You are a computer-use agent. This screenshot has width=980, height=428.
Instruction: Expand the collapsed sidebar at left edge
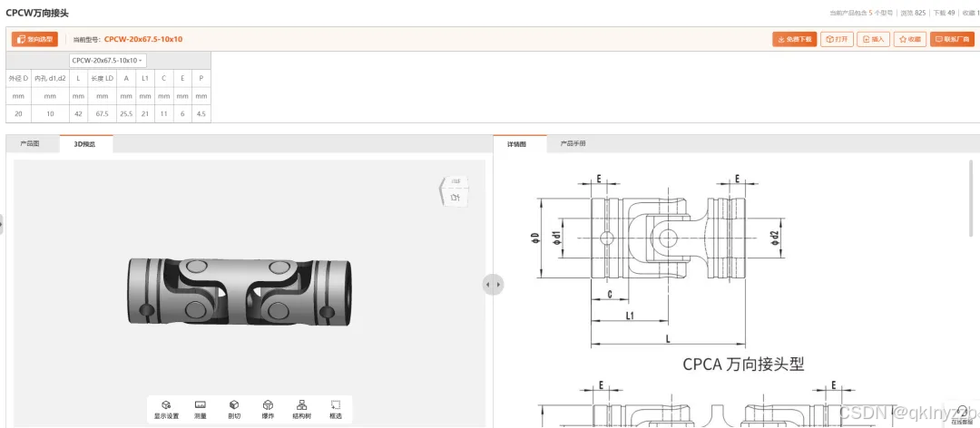[x=2, y=224]
